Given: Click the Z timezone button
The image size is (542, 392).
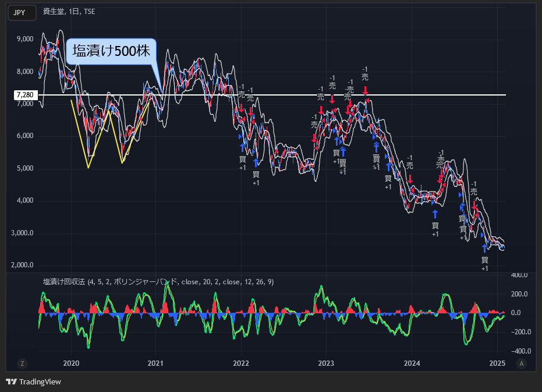Looking at the screenshot, I should [23, 363].
